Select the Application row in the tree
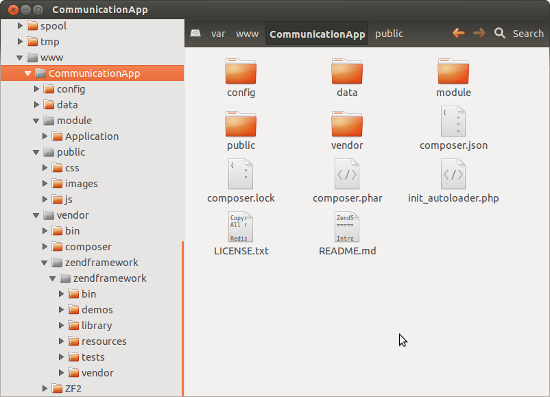This screenshot has width=550, height=397. [93, 136]
